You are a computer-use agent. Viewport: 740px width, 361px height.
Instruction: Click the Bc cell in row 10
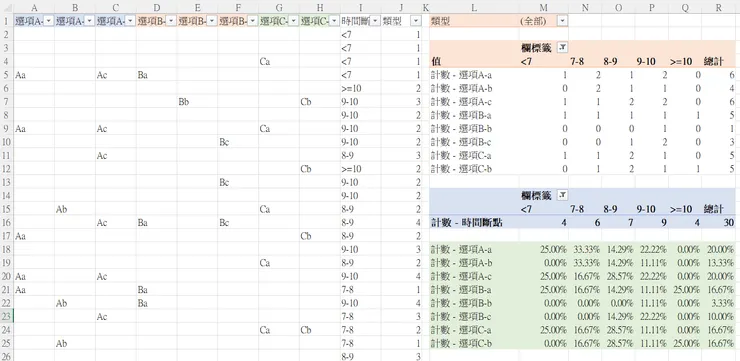click(238, 142)
